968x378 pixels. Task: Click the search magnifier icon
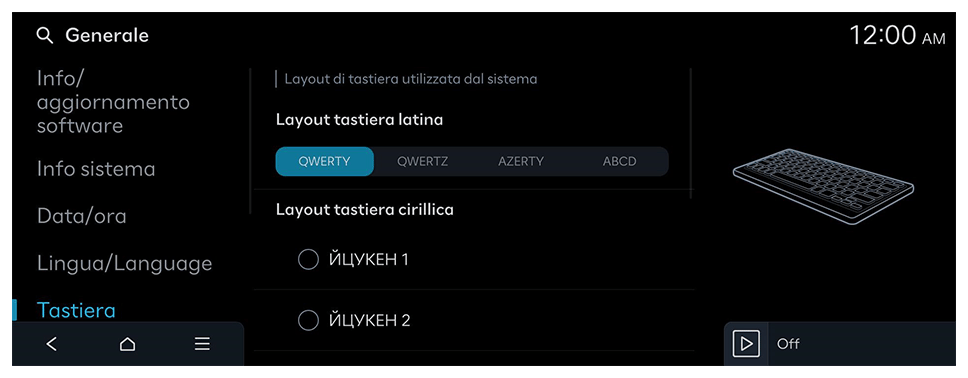click(45, 36)
